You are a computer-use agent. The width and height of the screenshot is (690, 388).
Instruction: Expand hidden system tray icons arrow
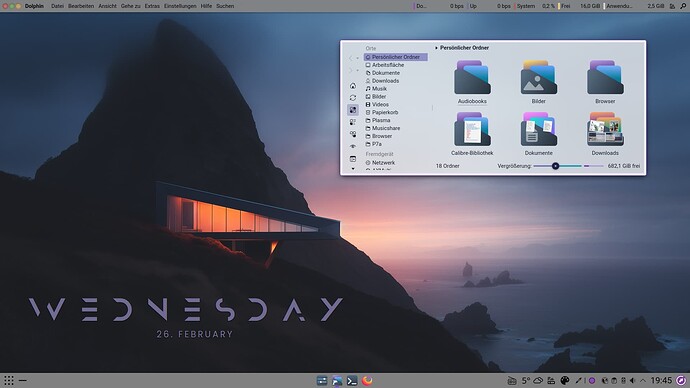pos(643,381)
